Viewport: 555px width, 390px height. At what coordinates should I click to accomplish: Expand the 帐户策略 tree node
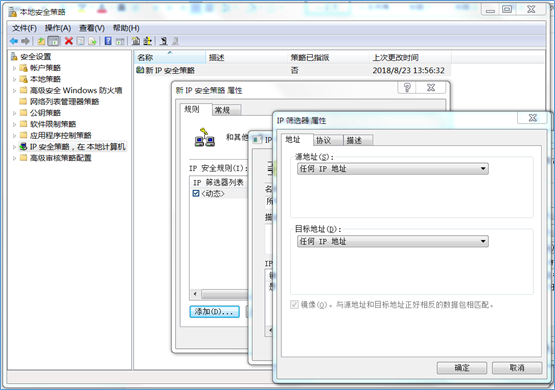(x=15, y=68)
